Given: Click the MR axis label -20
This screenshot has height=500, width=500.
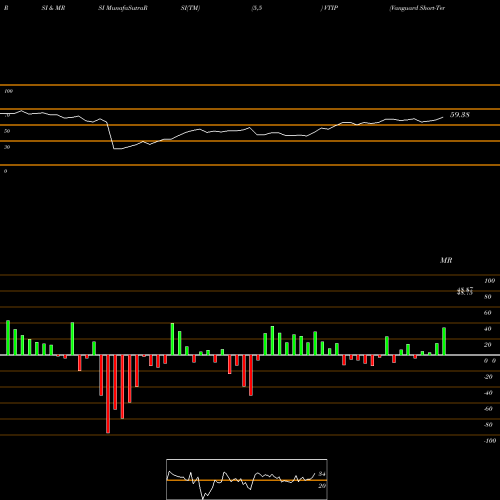Looking at the screenshot, I should pyautogui.click(x=488, y=377).
